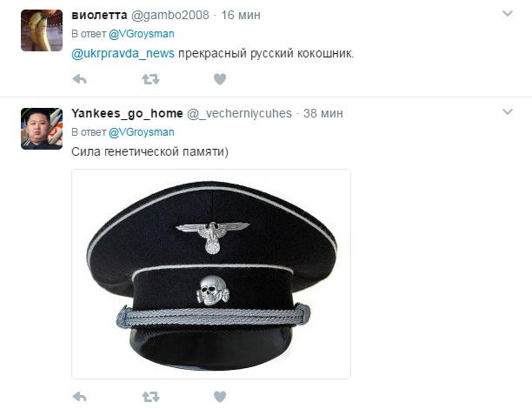This screenshot has width=532, height=409.
Task: Retweet виолетта's tweet about кокошник
Action: tap(150, 79)
